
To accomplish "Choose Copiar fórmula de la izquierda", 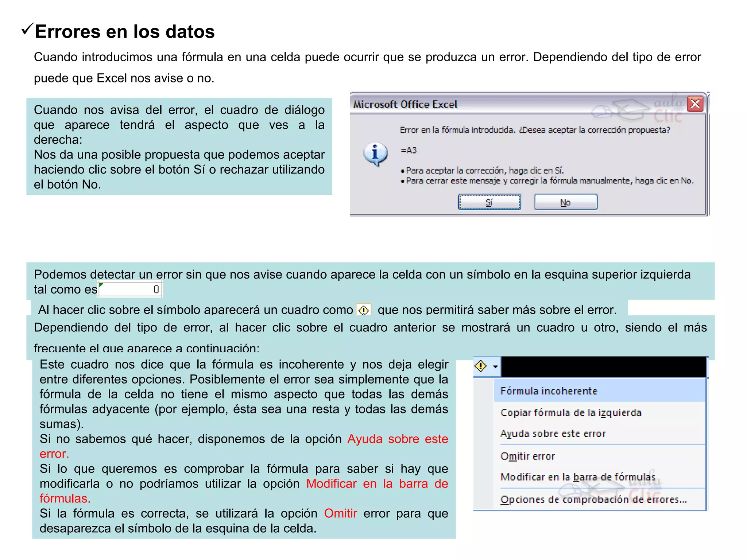I will [600, 413].
